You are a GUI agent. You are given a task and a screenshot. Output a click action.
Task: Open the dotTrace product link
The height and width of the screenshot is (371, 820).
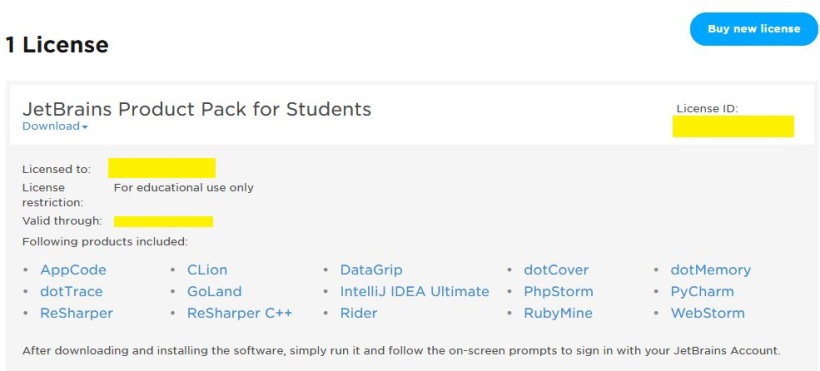(72, 291)
